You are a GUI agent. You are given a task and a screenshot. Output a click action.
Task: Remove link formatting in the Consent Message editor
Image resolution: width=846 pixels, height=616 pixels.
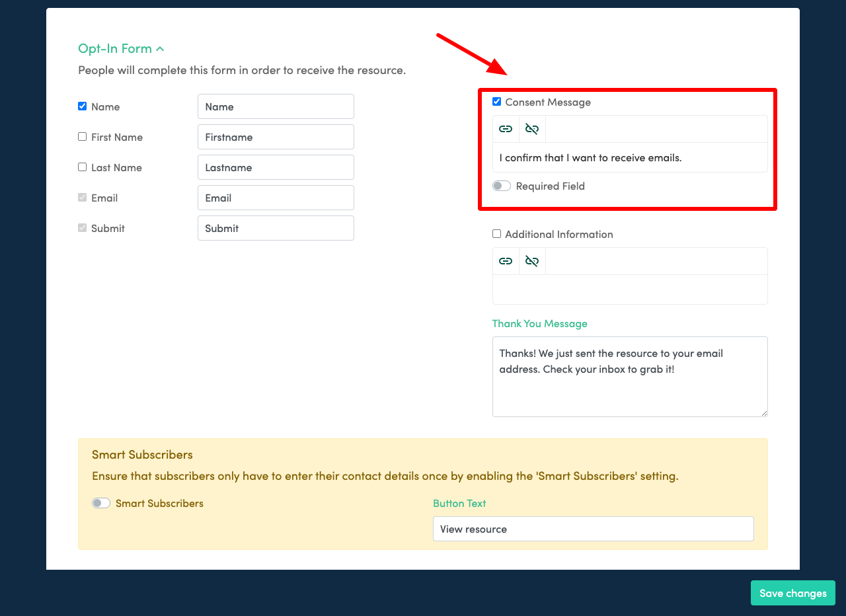coord(532,128)
